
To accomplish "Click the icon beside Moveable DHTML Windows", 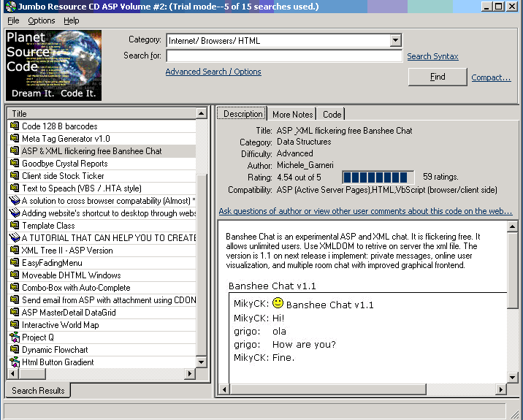I will click(x=15, y=275).
